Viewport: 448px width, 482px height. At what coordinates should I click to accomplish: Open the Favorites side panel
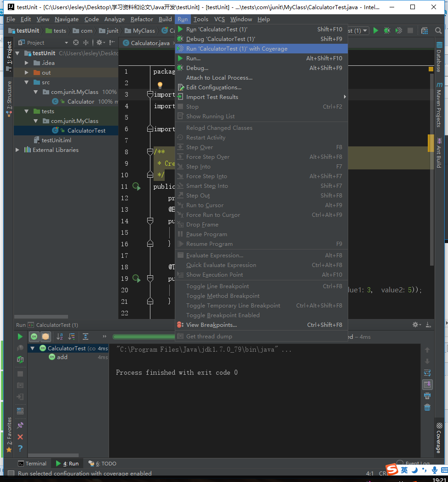pos(9,435)
